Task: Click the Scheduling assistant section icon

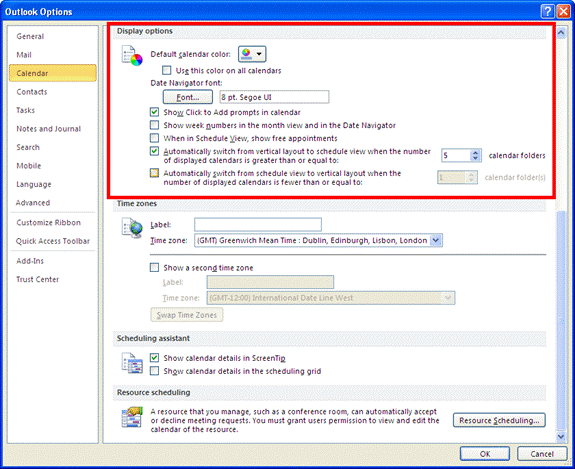Action: pyautogui.click(x=132, y=363)
